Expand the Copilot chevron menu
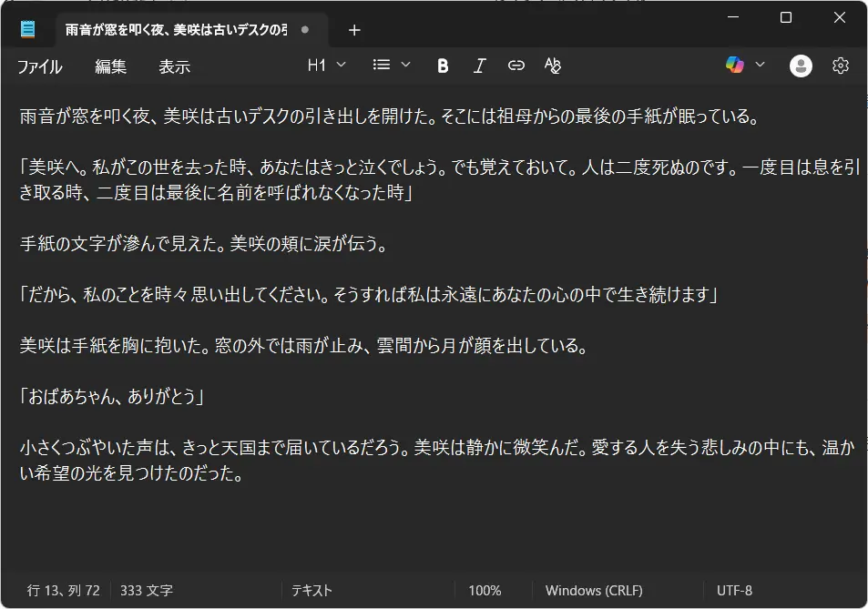The width and height of the screenshot is (868, 609). click(760, 65)
